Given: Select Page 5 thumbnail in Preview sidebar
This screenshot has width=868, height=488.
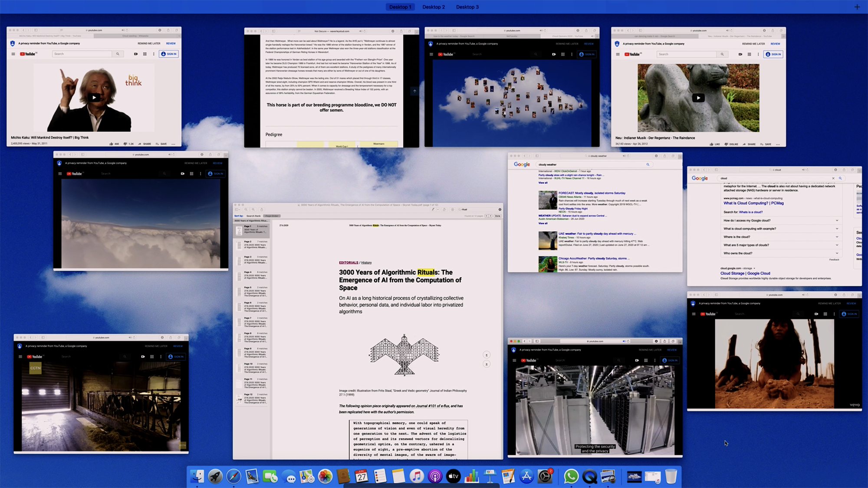Looking at the screenshot, I should click(x=252, y=291).
